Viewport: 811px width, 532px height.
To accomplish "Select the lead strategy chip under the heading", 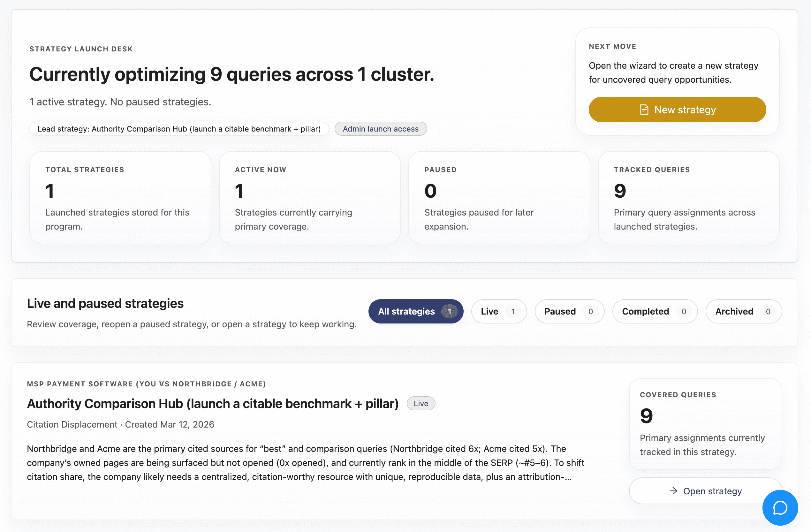I will pos(179,129).
